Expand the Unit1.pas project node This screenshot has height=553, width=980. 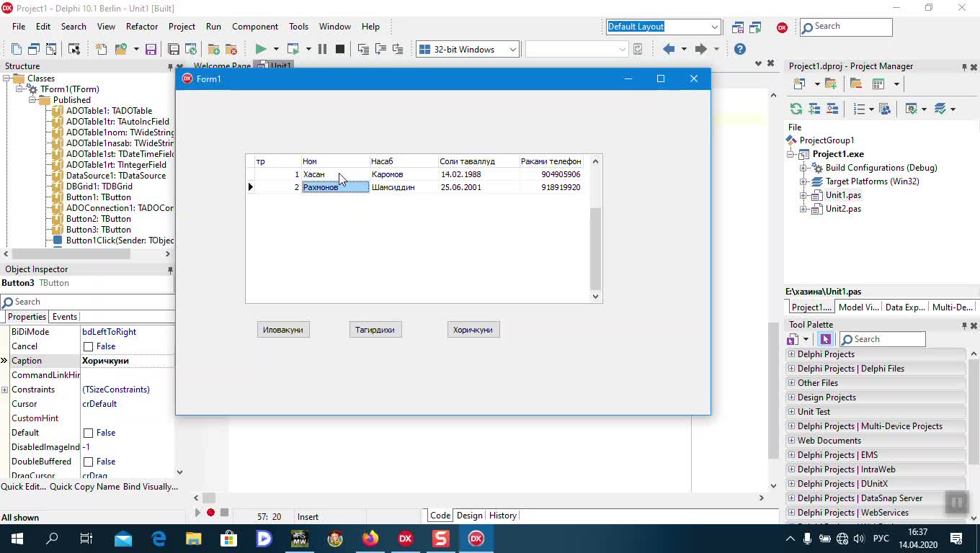(803, 195)
